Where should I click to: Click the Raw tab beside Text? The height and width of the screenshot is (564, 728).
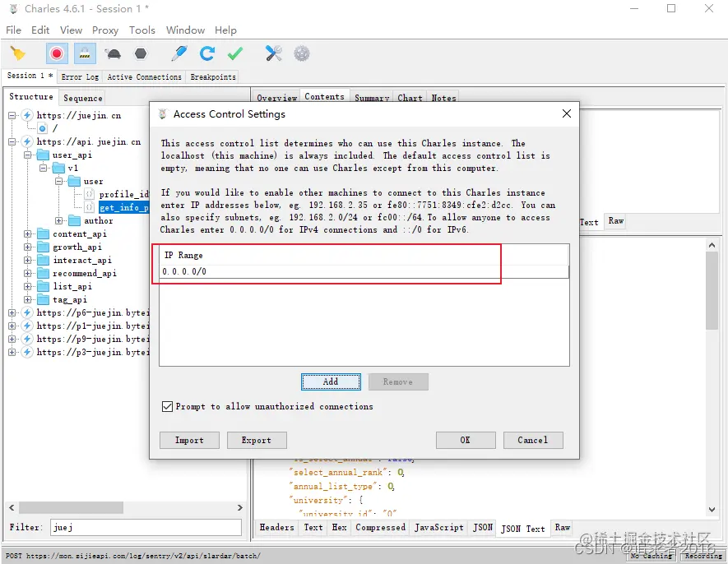615,221
